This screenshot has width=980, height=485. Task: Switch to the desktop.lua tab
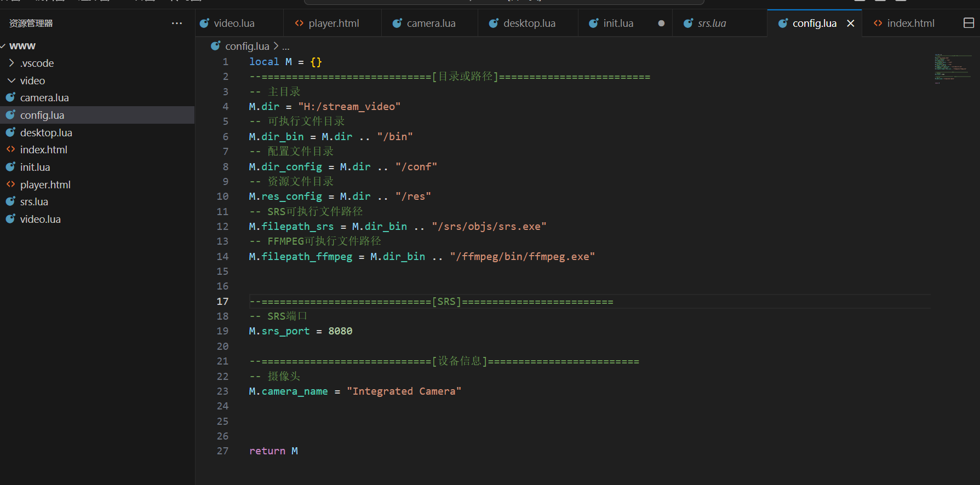point(528,23)
